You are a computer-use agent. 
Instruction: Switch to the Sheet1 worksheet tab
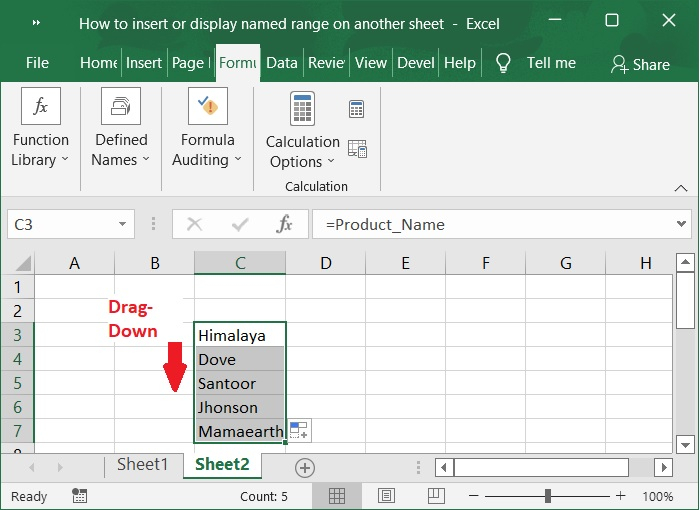tap(142, 465)
